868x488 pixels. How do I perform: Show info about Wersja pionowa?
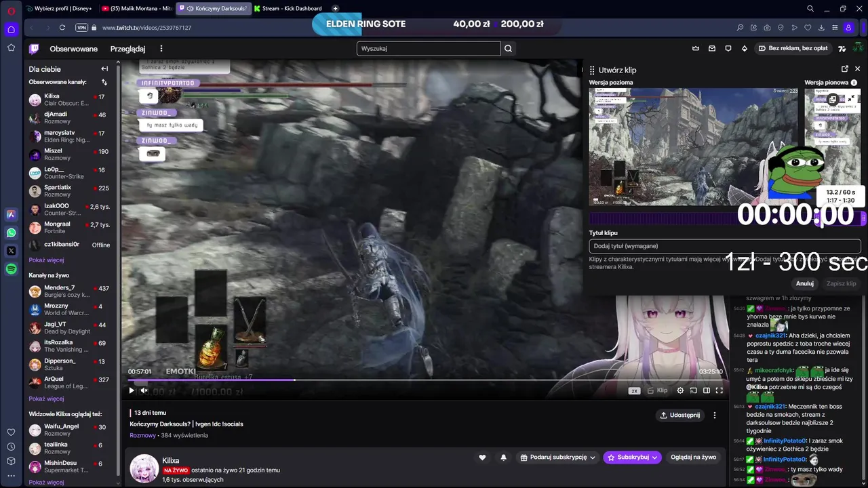(854, 83)
